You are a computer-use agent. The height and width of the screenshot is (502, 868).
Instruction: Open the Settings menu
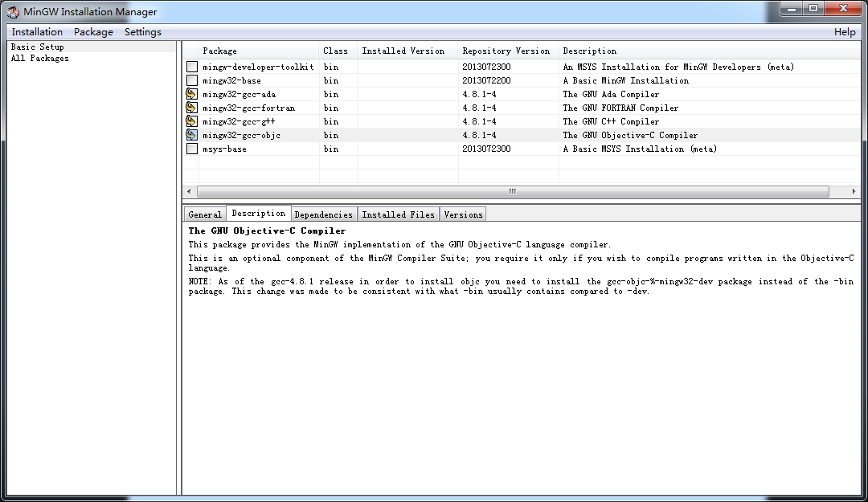point(143,32)
